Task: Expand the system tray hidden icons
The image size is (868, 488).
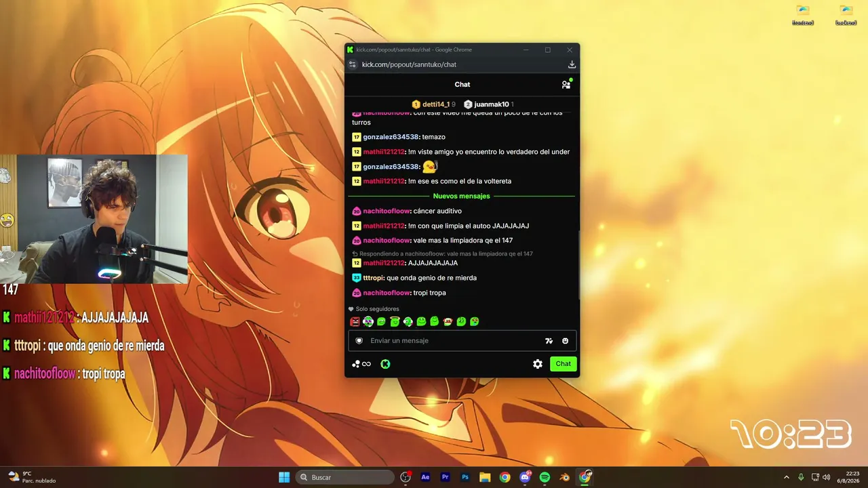Action: pyautogui.click(x=787, y=477)
